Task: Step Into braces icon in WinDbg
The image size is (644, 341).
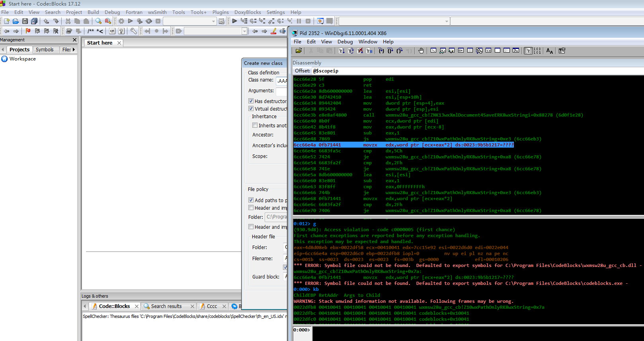Action: (x=381, y=51)
